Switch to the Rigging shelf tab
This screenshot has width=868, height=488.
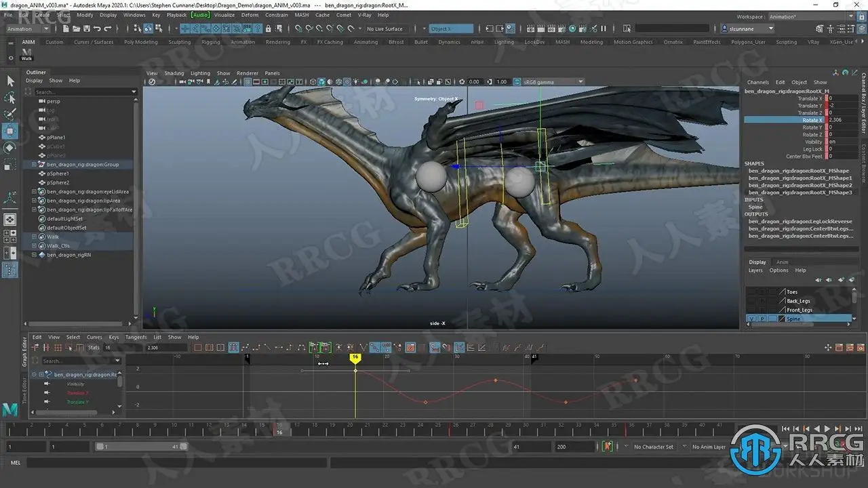tap(210, 42)
